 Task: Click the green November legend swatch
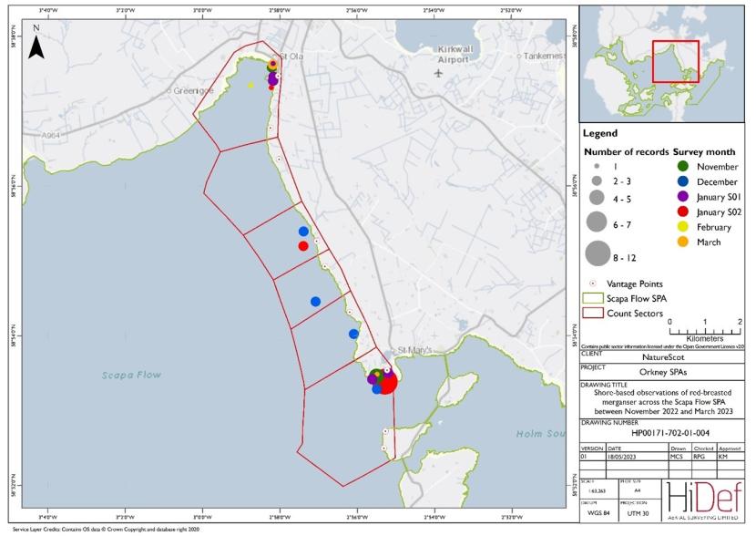pyautogui.click(x=683, y=167)
